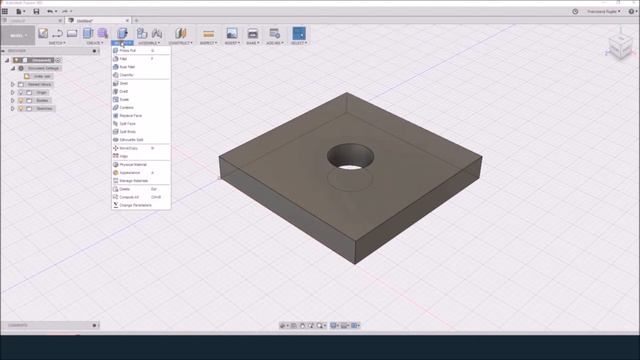The image size is (640, 360).
Task: Click the Offset Plane construct icon
Action: 180,33
